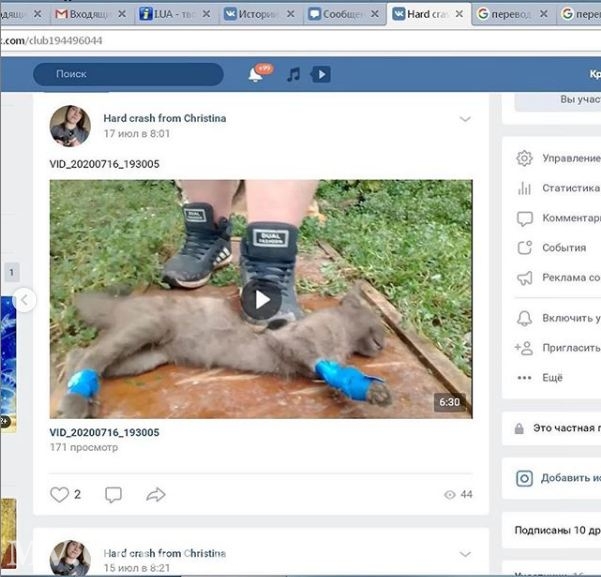The height and width of the screenshot is (577, 601).
Task: Open the Hard crash from Christina author link
Action: [164, 118]
